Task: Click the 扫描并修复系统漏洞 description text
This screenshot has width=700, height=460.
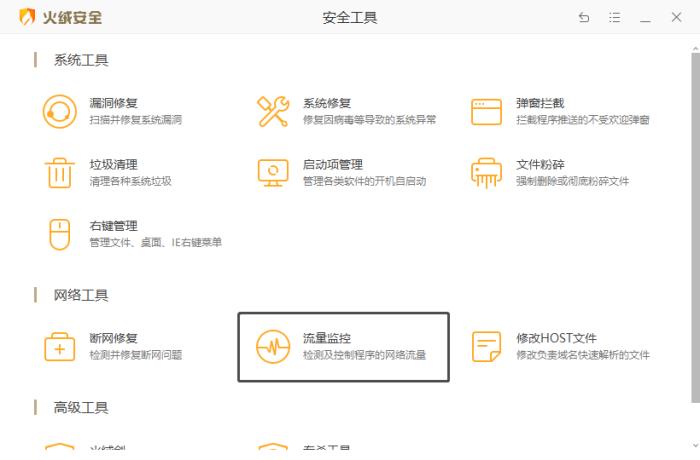Action: [x=135, y=120]
